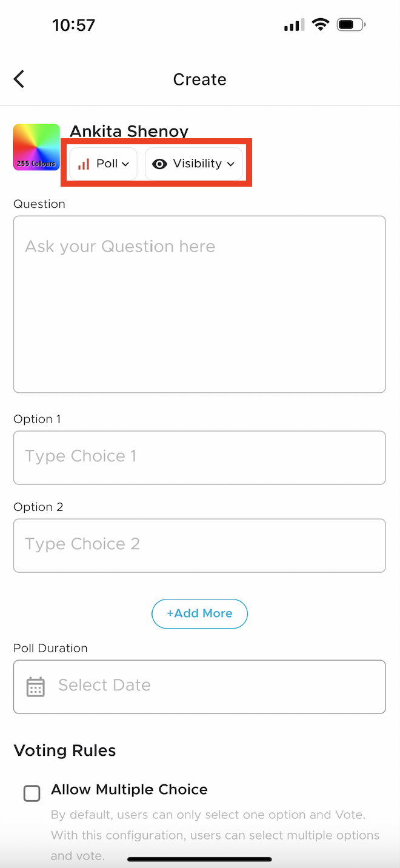Open the Visibility dropdown

click(193, 163)
